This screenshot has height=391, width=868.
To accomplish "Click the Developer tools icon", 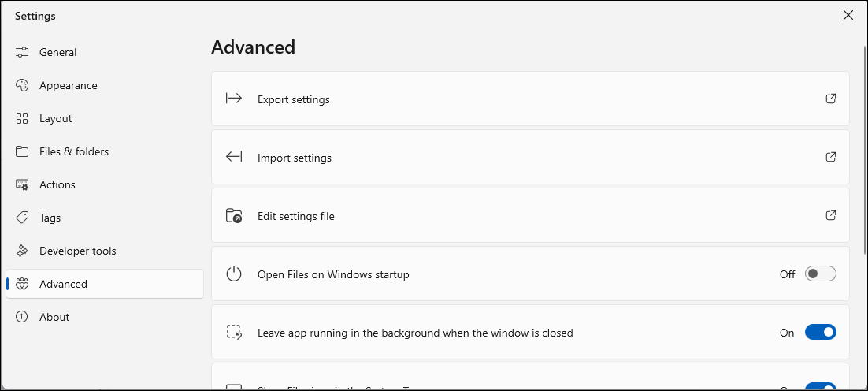I will point(22,251).
